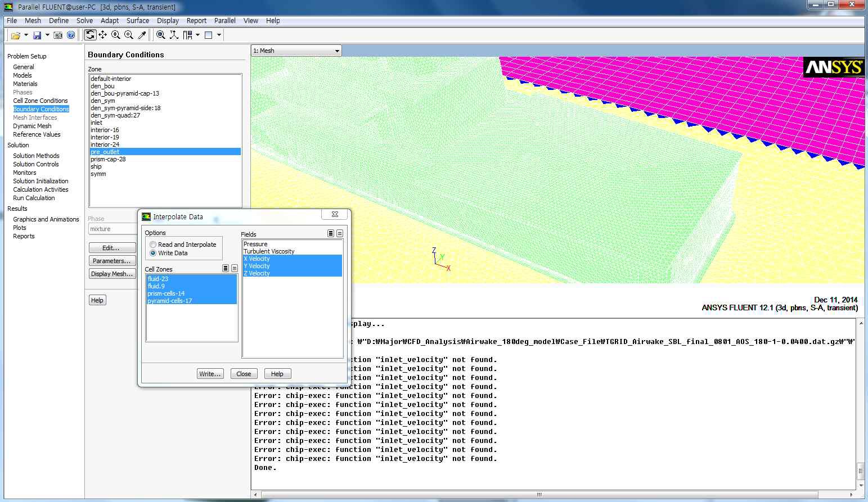Viewport: 868px width, 502px height.
Task: Select the probe eyedropper tool
Action: 142,35
